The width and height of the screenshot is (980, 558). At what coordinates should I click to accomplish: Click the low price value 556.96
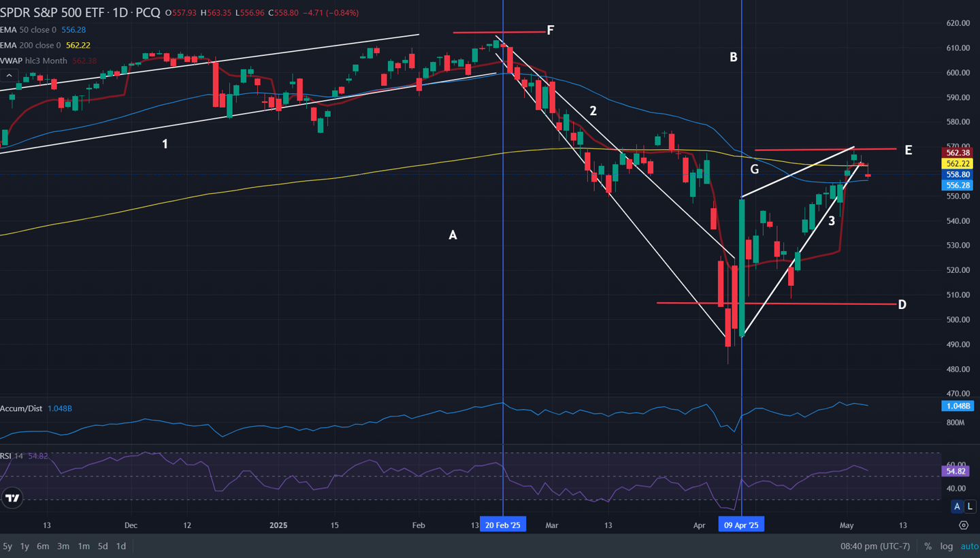pyautogui.click(x=253, y=13)
